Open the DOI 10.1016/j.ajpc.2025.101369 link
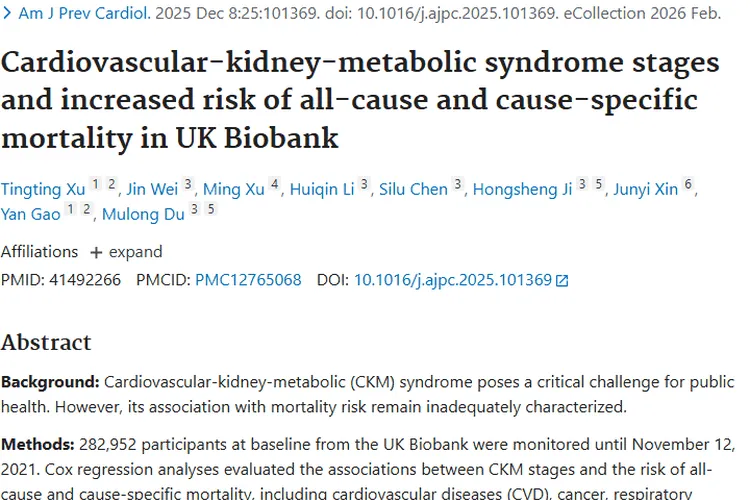 point(453,280)
